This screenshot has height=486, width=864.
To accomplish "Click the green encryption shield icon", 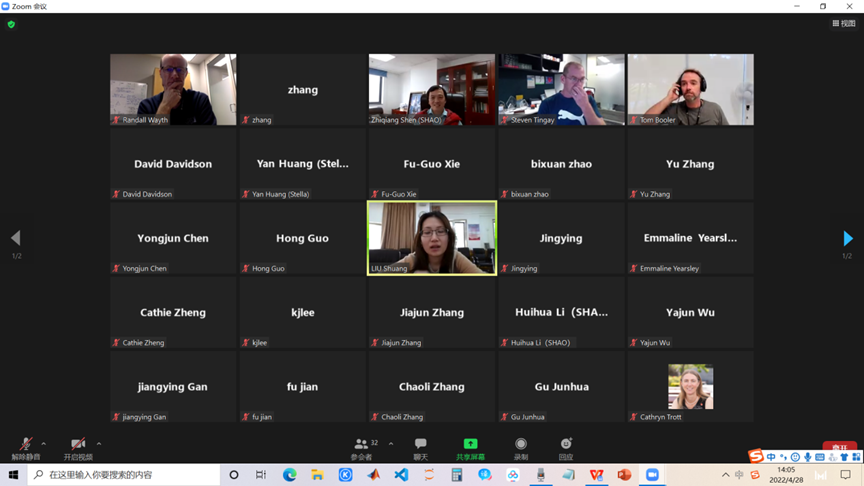I will (11, 24).
